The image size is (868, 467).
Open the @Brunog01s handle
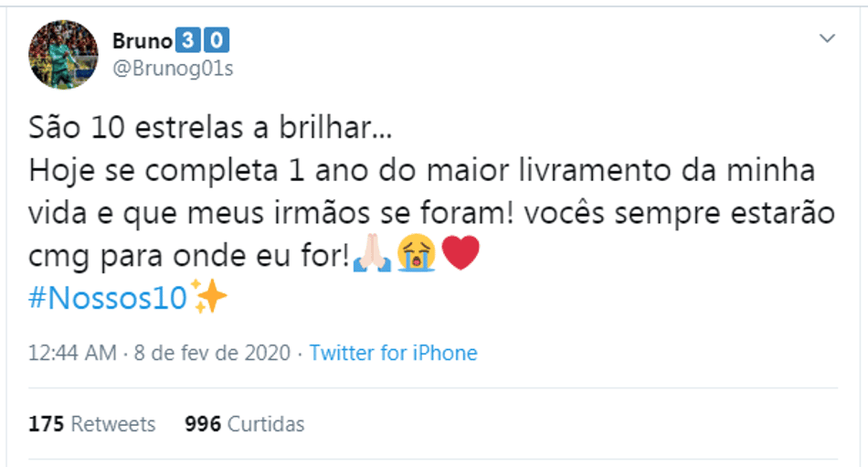pos(173,69)
